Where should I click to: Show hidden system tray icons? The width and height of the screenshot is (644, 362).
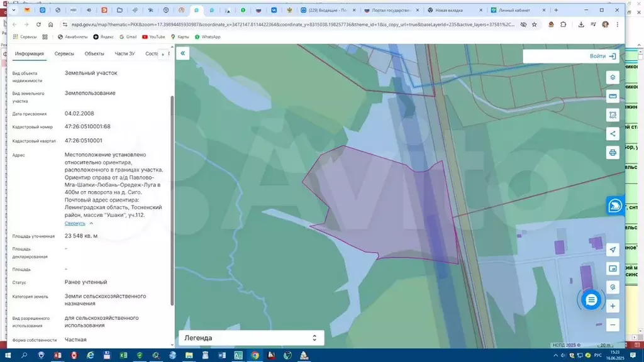[555, 355]
